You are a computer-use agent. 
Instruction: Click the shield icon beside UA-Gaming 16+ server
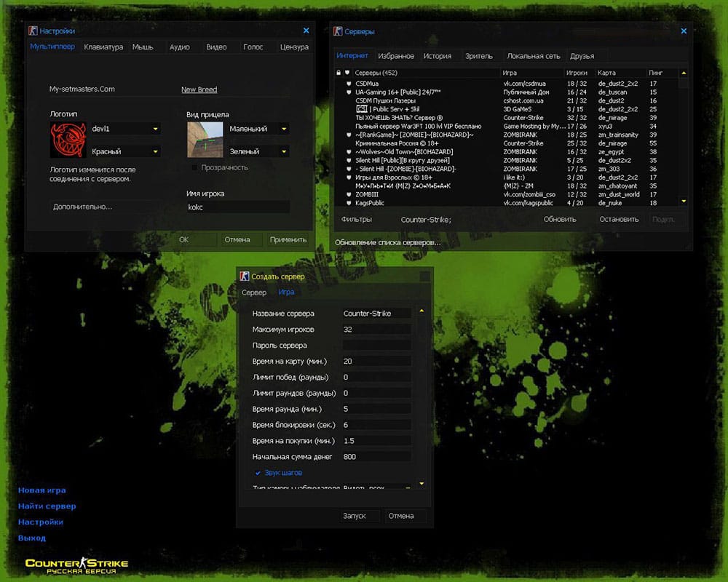pyautogui.click(x=349, y=92)
